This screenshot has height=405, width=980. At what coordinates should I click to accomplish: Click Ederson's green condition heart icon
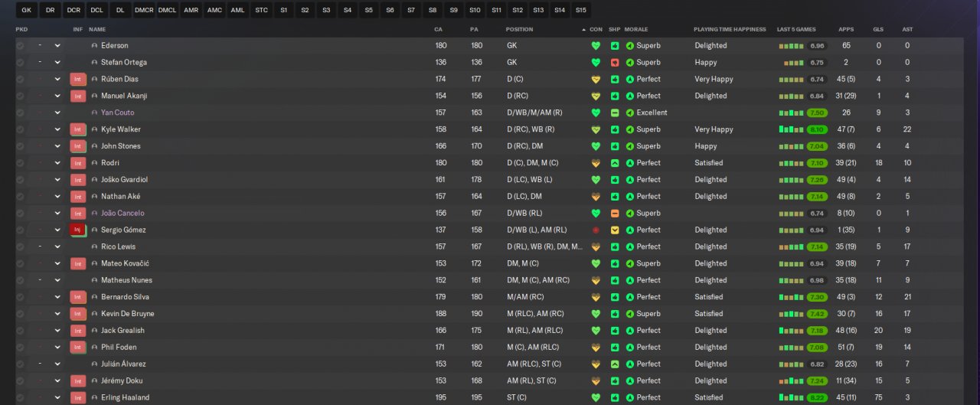pos(596,45)
